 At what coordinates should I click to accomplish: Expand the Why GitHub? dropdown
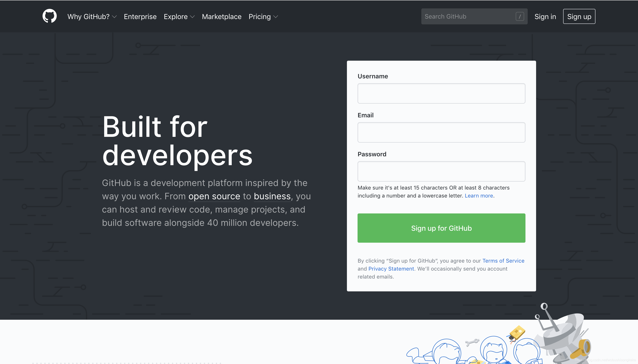92,17
